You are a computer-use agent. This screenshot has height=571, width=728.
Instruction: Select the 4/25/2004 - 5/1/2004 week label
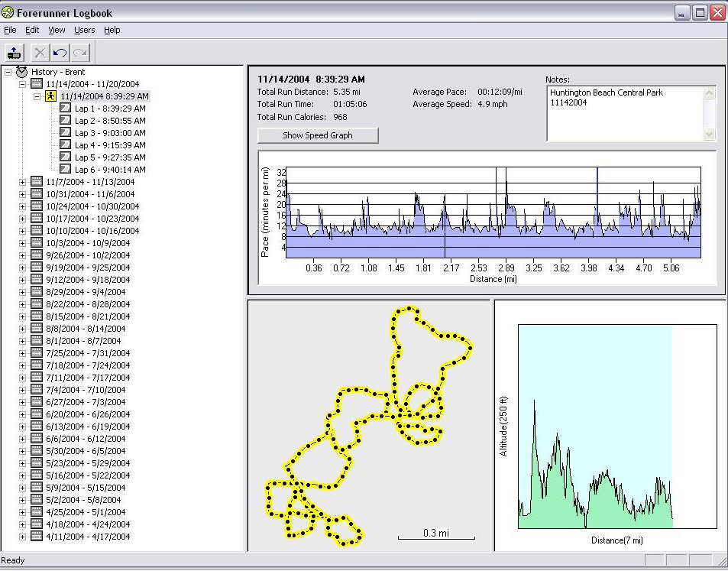pyautogui.click(x=86, y=512)
